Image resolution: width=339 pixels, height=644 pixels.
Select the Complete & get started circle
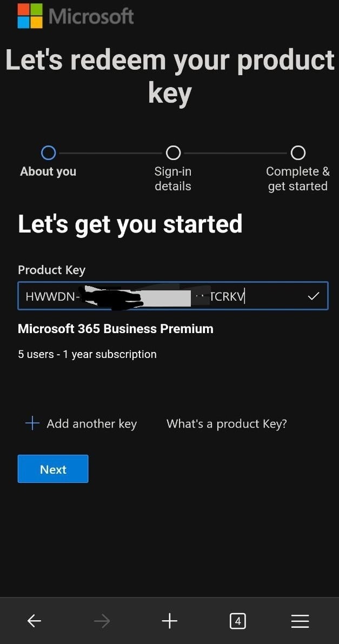[298, 153]
